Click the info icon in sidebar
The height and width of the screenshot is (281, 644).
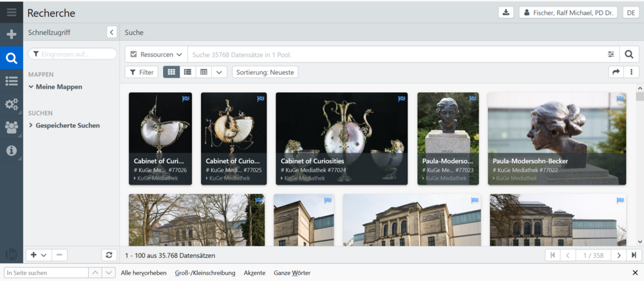pos(11,150)
